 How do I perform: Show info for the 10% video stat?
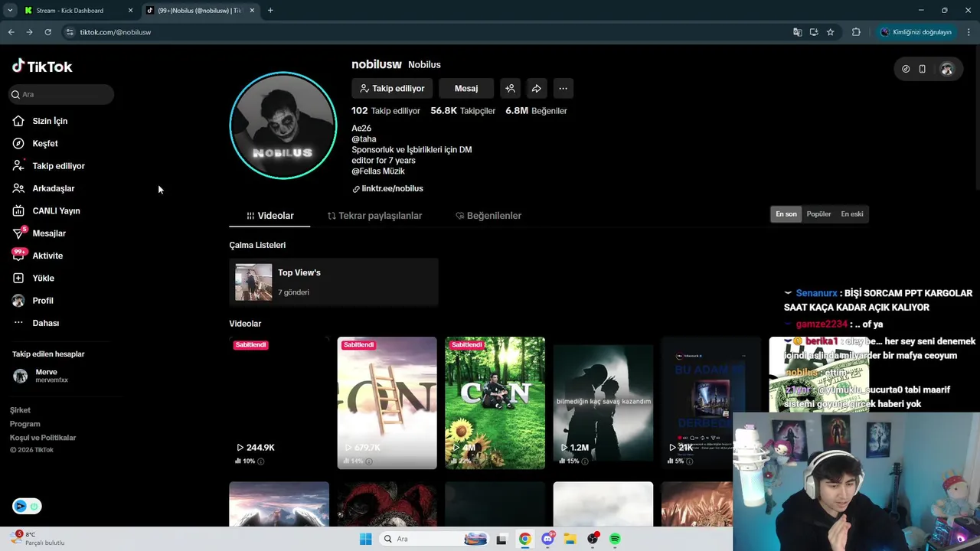pyautogui.click(x=261, y=461)
